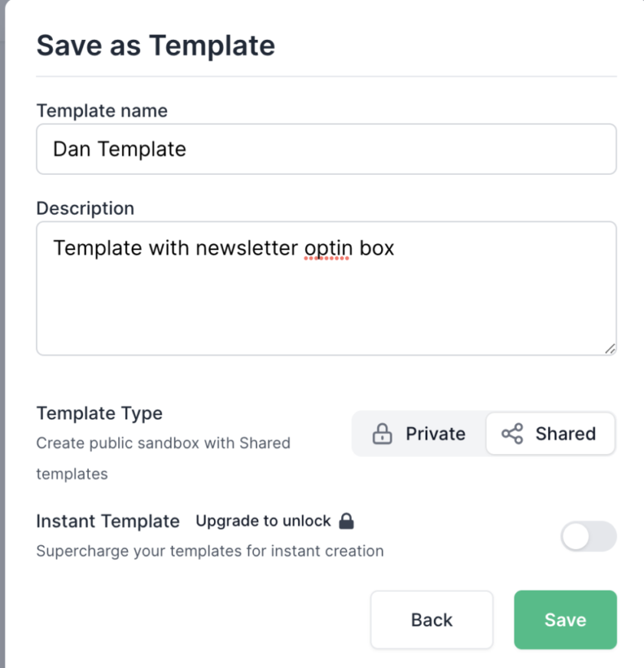Click inside the Description text area

[327, 288]
